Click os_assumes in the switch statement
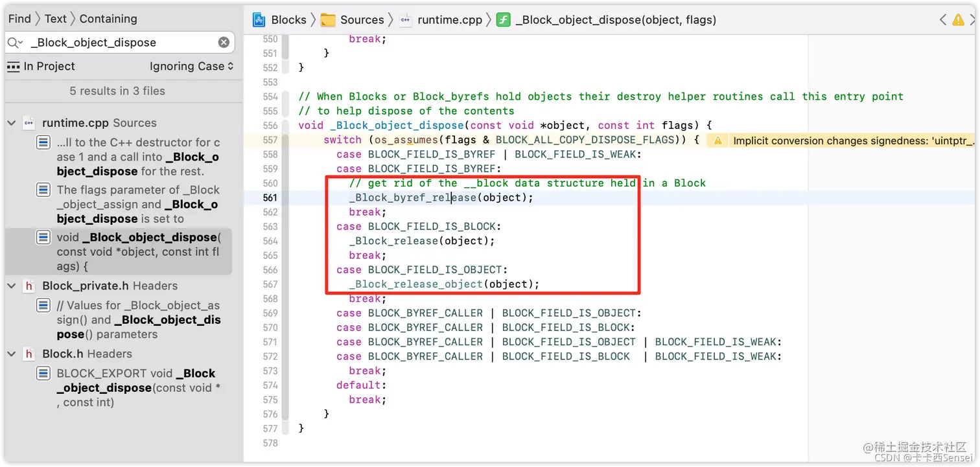Screen dimensions: 980x467 406,140
